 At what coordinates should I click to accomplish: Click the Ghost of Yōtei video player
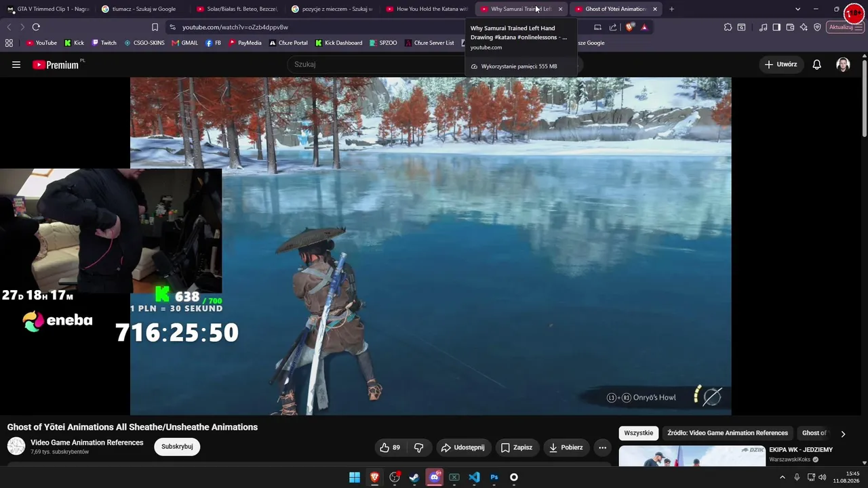(x=431, y=246)
